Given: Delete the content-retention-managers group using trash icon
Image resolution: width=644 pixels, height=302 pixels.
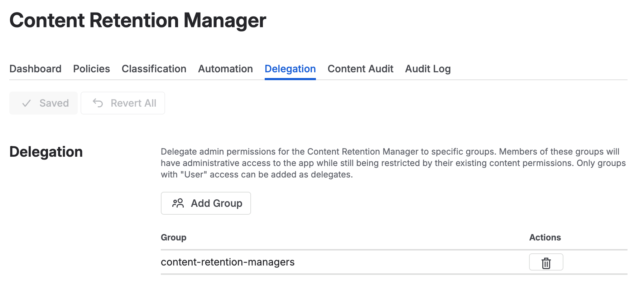Looking at the screenshot, I should 546,262.
